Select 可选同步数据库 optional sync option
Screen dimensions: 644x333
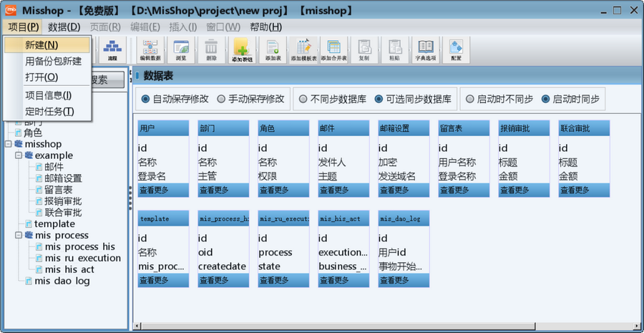pyautogui.click(x=413, y=99)
